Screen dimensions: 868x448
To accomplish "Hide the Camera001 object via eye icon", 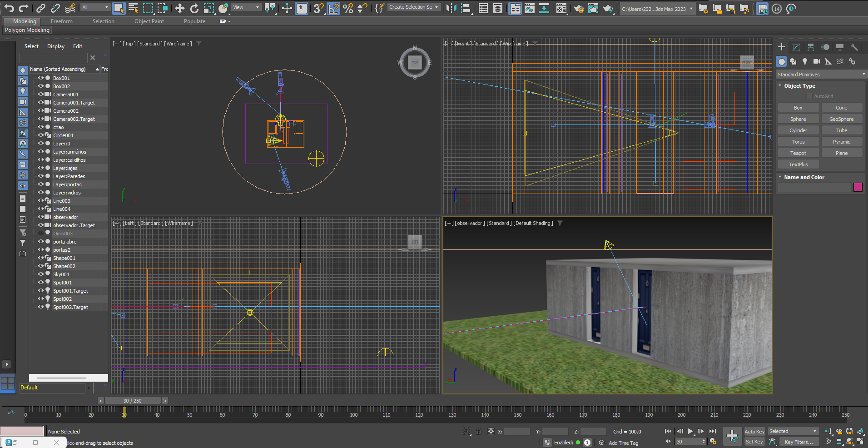I will [x=40, y=95].
